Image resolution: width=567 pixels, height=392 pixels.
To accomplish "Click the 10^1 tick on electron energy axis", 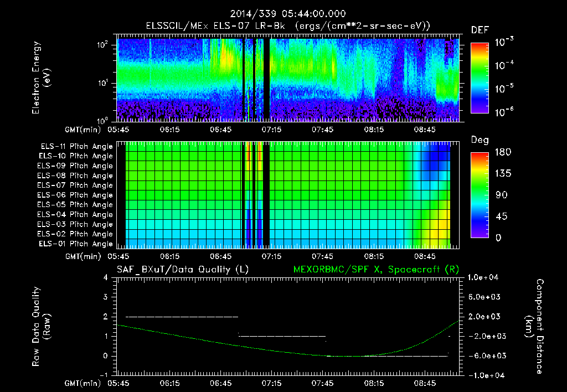I will (x=102, y=83).
